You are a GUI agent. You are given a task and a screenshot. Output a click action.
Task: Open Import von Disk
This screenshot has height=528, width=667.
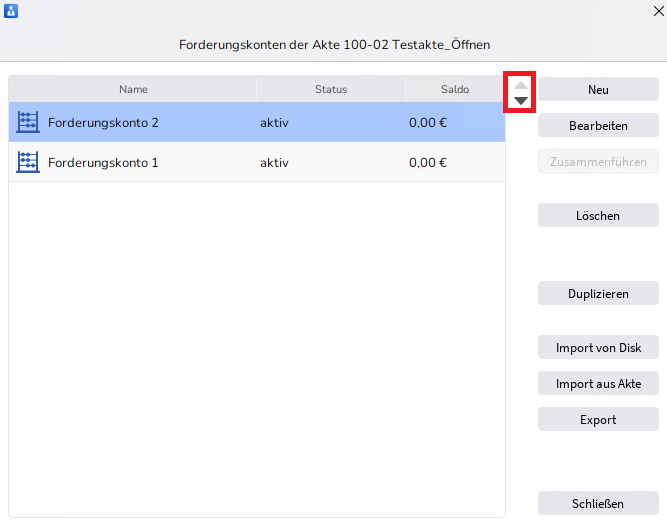coord(598,348)
